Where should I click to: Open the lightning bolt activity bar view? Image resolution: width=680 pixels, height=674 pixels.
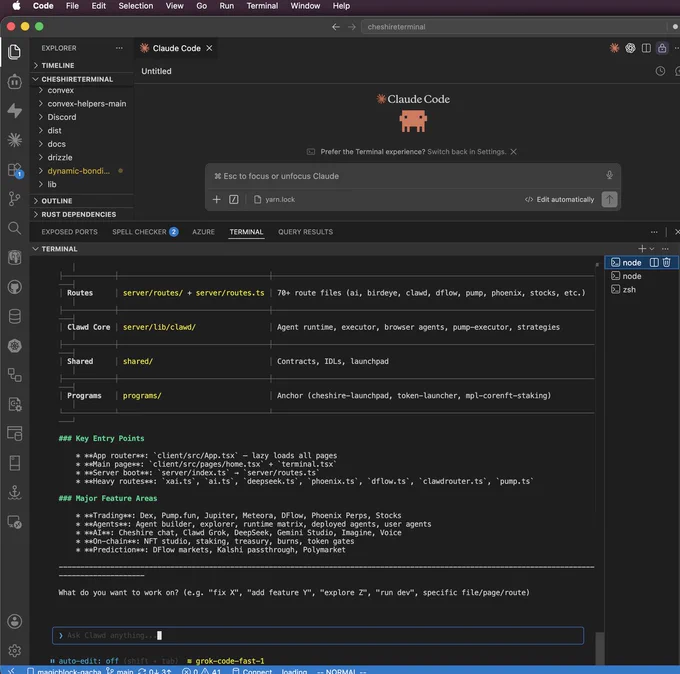14,111
